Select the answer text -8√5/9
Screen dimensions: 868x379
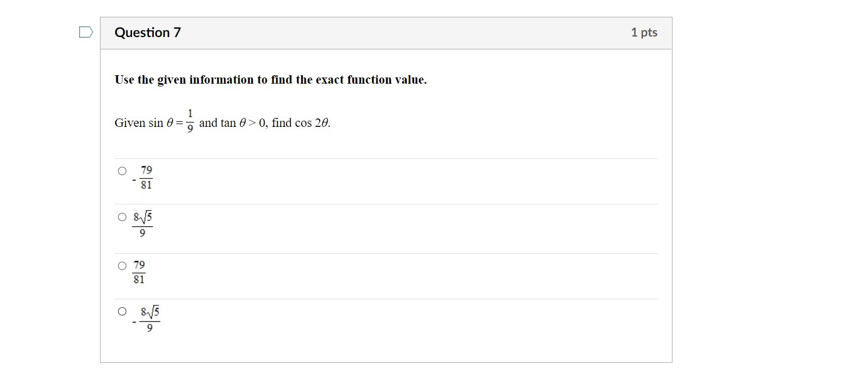[146, 318]
